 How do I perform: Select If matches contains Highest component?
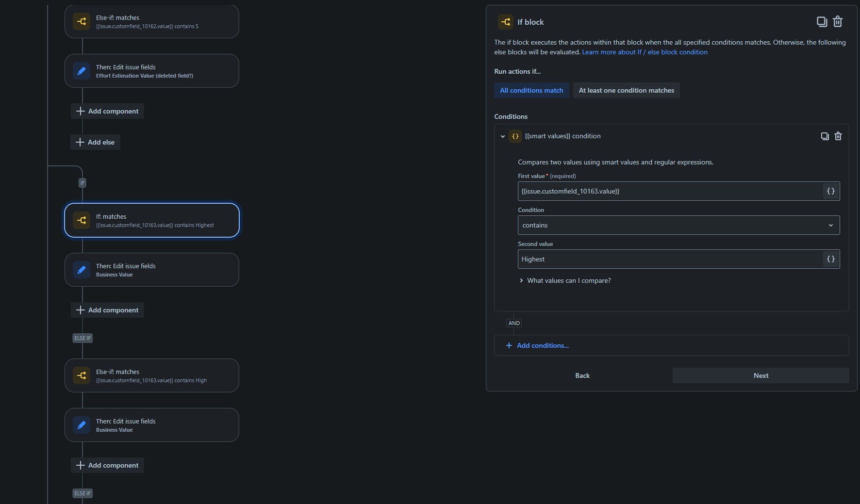point(152,220)
